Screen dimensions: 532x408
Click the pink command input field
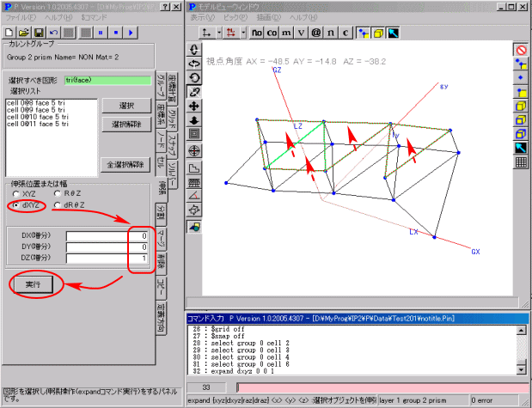click(382, 387)
